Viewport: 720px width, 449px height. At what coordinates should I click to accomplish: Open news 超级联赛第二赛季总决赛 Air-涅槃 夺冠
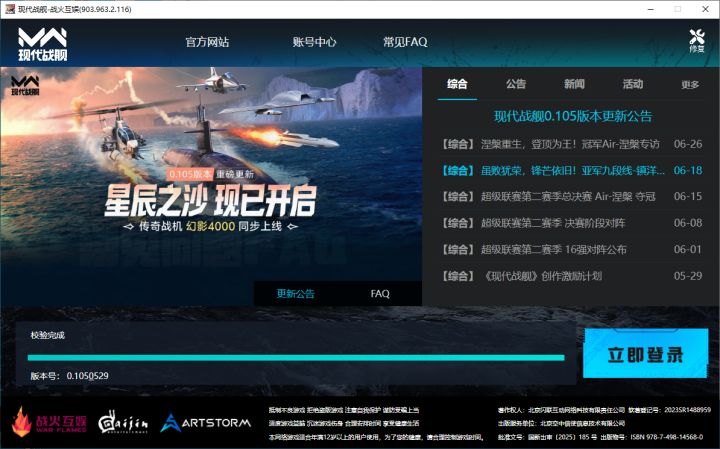[x=571, y=196]
